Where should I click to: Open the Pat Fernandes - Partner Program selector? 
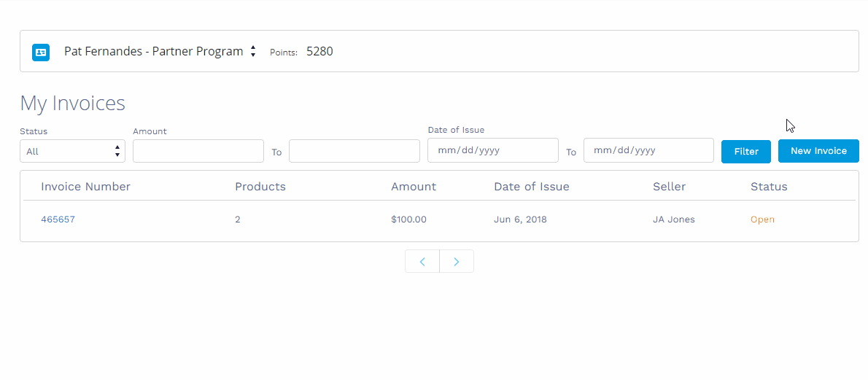pos(160,52)
